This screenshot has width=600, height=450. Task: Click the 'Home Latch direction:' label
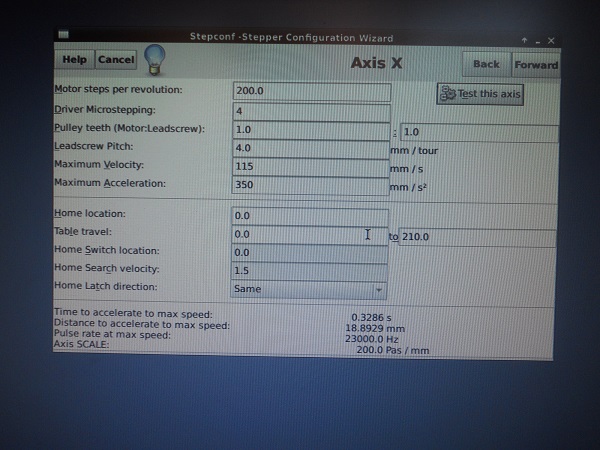[105, 286]
